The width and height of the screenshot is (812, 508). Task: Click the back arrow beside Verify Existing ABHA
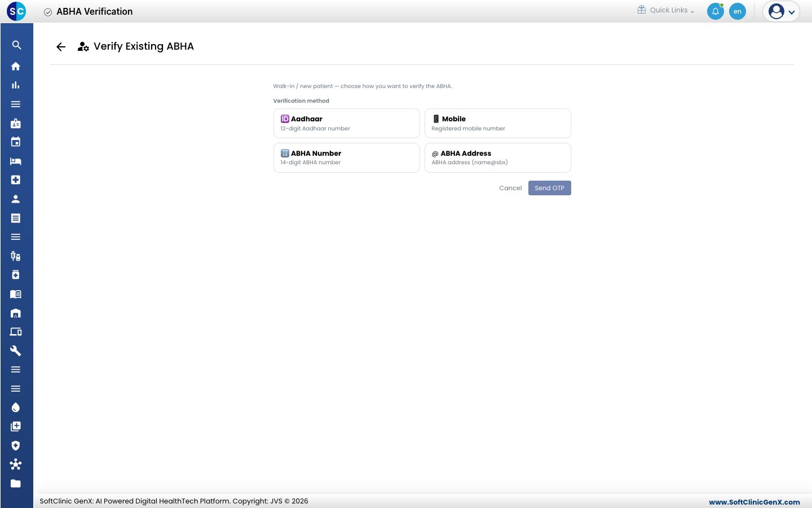pyautogui.click(x=61, y=47)
